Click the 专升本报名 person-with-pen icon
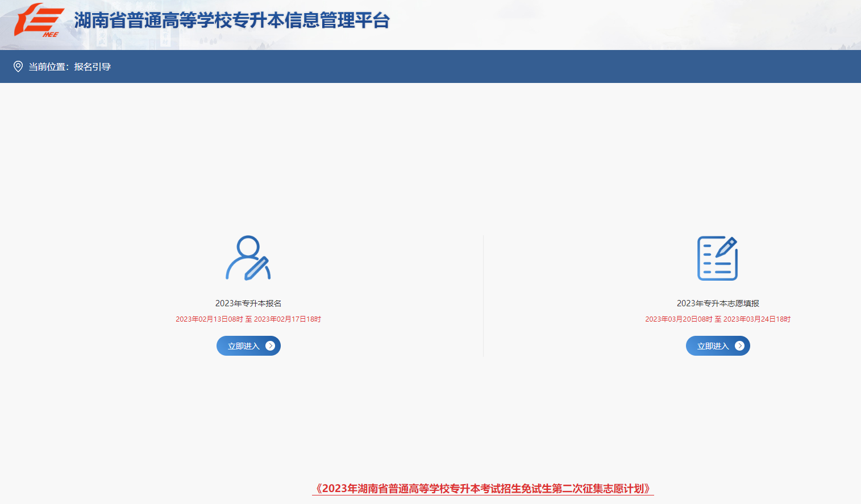Screen dimensions: 861x504 click(248, 258)
